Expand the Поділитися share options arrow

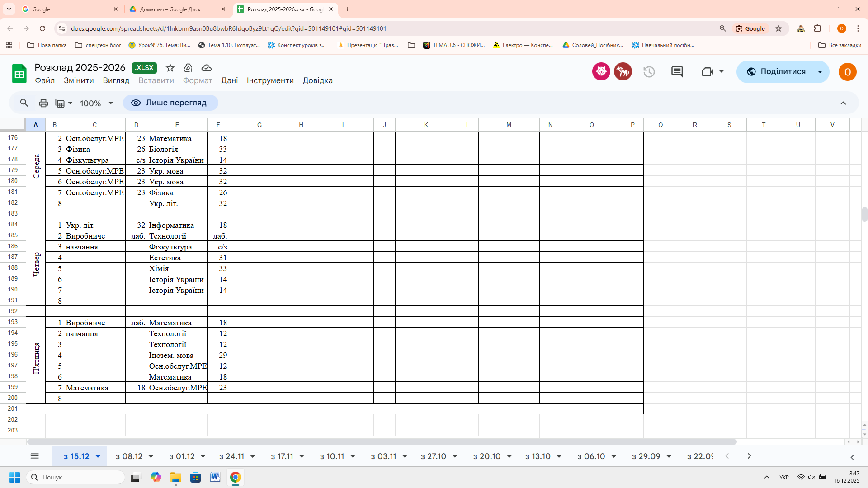coord(820,72)
